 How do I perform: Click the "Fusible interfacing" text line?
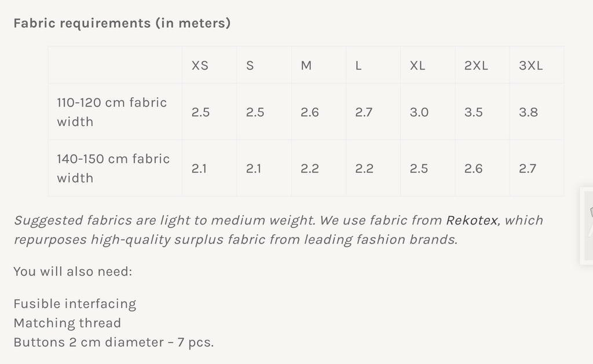pos(75,304)
